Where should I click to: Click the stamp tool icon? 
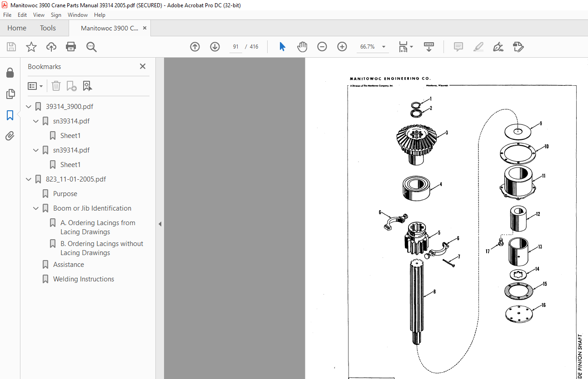pyautogui.click(x=518, y=47)
